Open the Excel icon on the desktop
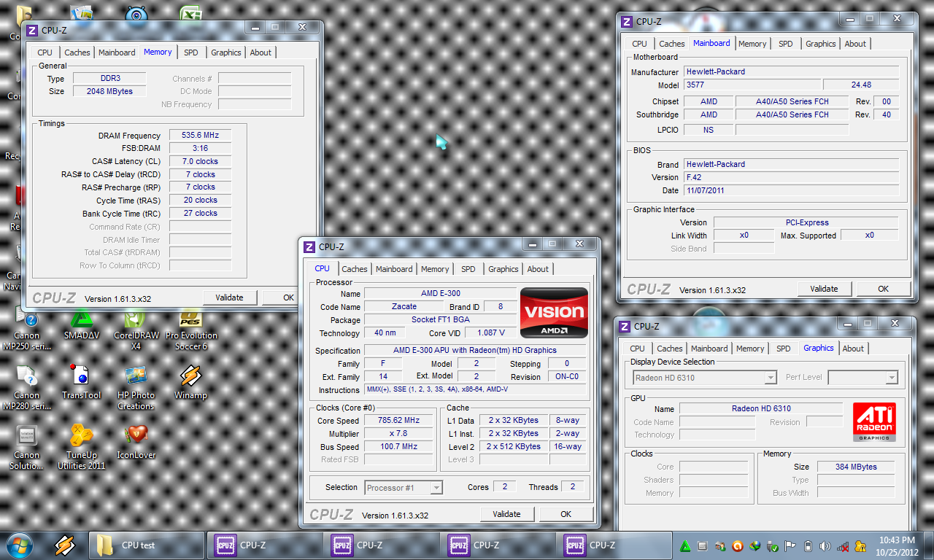Viewport: 934px width, 560px height. [x=190, y=13]
